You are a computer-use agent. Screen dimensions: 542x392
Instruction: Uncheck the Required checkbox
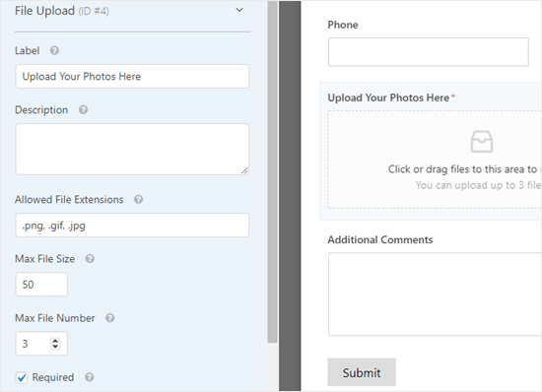click(22, 377)
